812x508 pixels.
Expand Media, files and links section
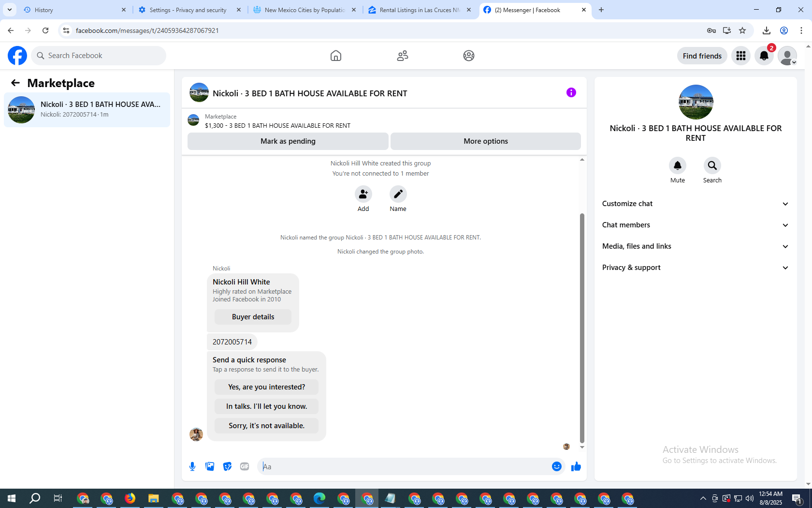(x=696, y=246)
